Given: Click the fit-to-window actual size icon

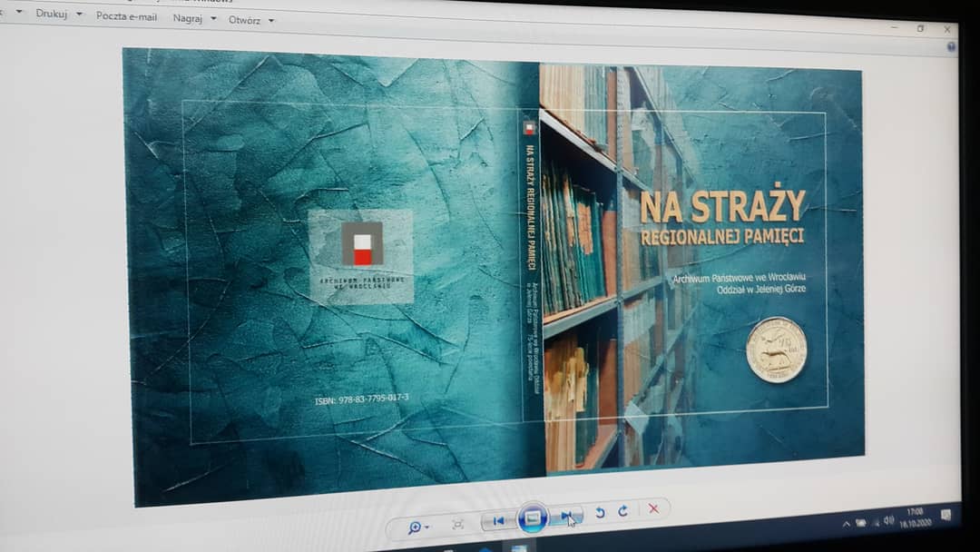Looking at the screenshot, I should click(x=458, y=524).
